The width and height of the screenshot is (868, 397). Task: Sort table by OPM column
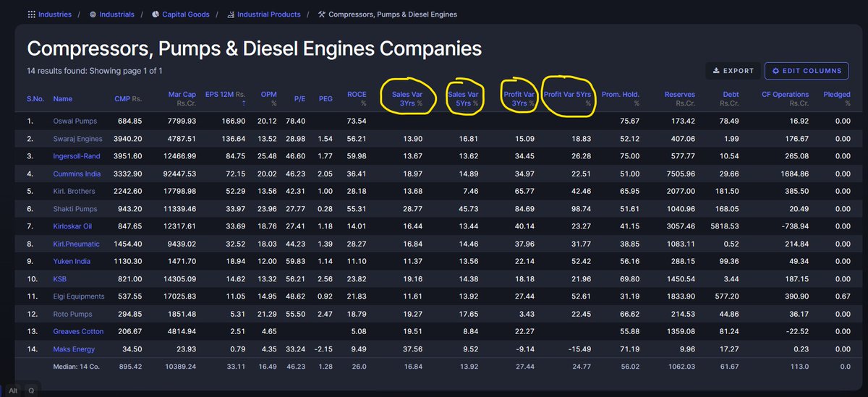coord(268,99)
